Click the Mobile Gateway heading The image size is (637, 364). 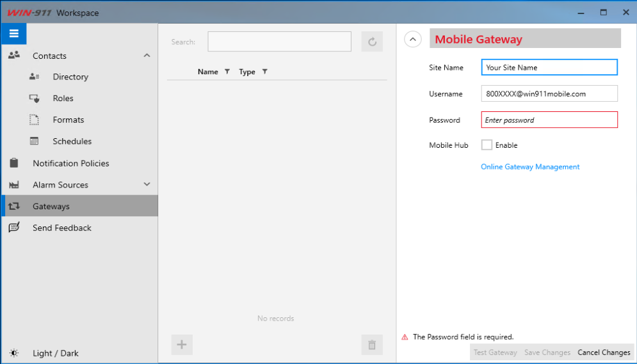[x=479, y=40]
